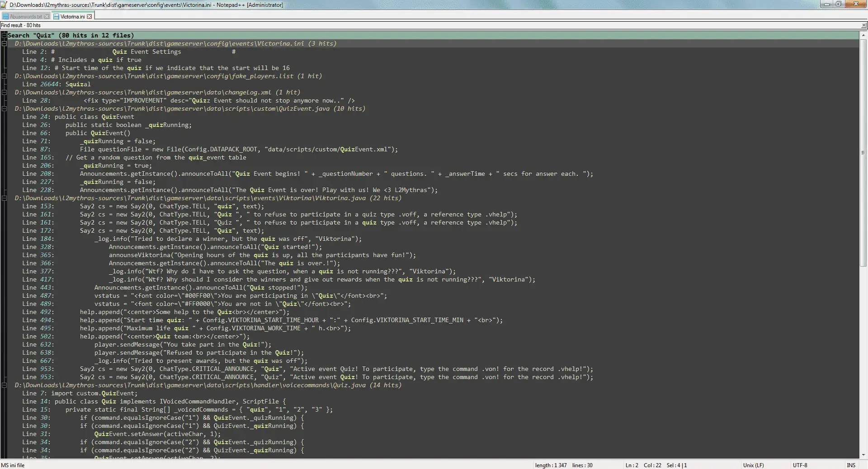Go to Line 87 File questionFile result
This screenshot has width=868, height=469.
pyautogui.click(x=210, y=149)
